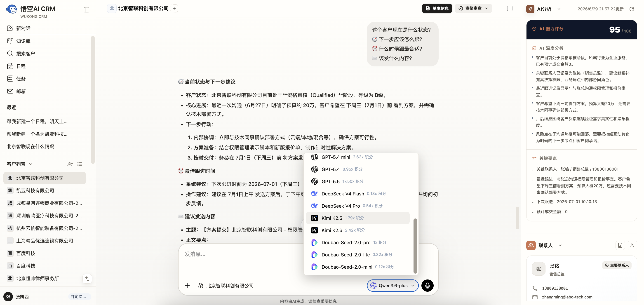644x305 pixels.
Task: Click the plus attachment icon in composer
Action: tap(187, 286)
